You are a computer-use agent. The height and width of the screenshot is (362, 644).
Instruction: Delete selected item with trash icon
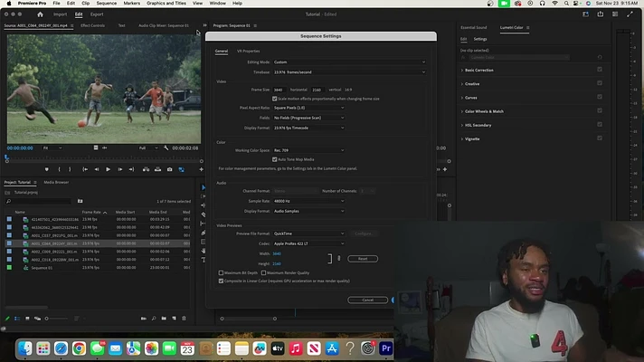(x=184, y=319)
